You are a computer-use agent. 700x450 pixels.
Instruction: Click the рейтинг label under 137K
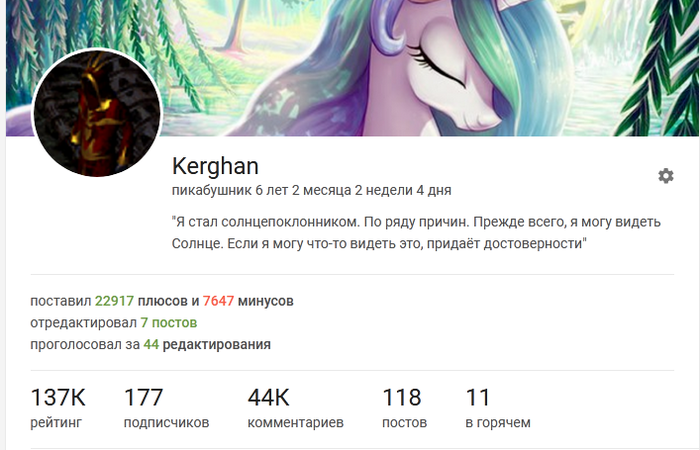[56, 422]
